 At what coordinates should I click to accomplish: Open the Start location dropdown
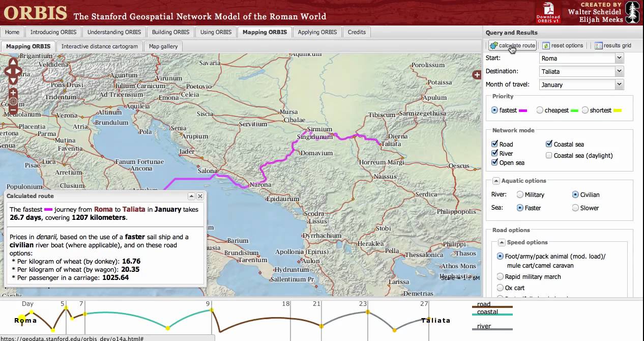(619, 58)
